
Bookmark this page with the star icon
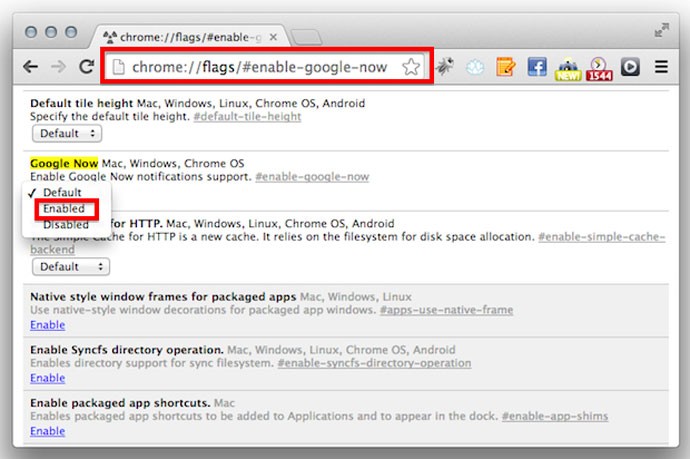tap(411, 67)
